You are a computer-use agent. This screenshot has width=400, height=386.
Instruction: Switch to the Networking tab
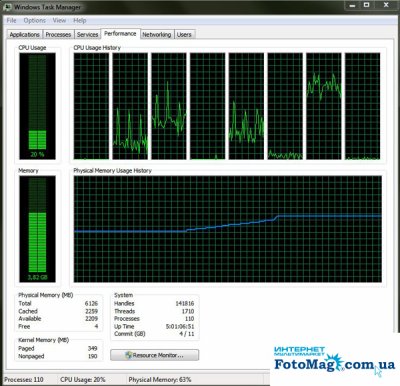click(x=157, y=34)
